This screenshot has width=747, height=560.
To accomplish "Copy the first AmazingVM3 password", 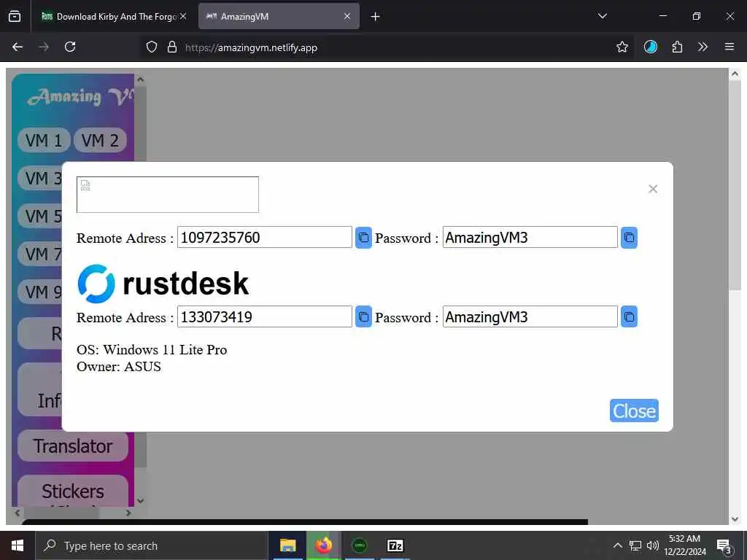I will 629,237.
